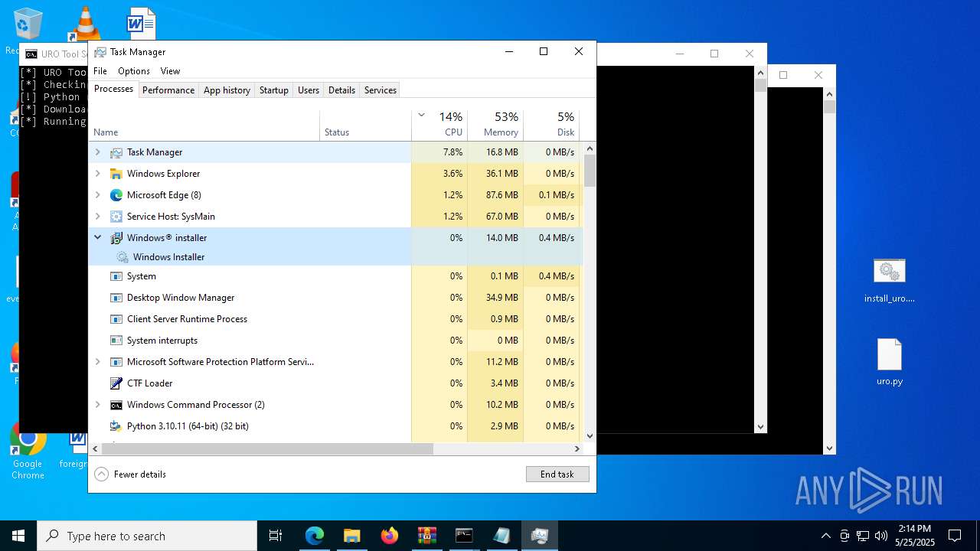Click the column sort chevron beside CPU
Viewport: 980px width, 551px height.
point(421,116)
